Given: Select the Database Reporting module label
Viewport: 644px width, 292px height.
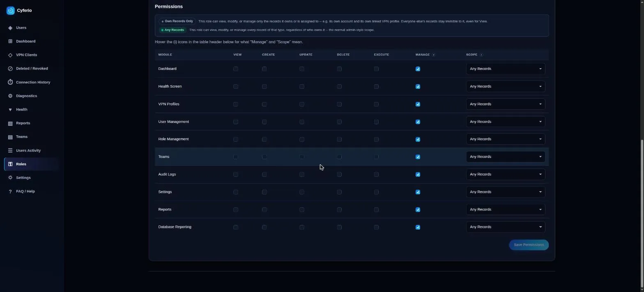Looking at the screenshot, I should click(175, 227).
